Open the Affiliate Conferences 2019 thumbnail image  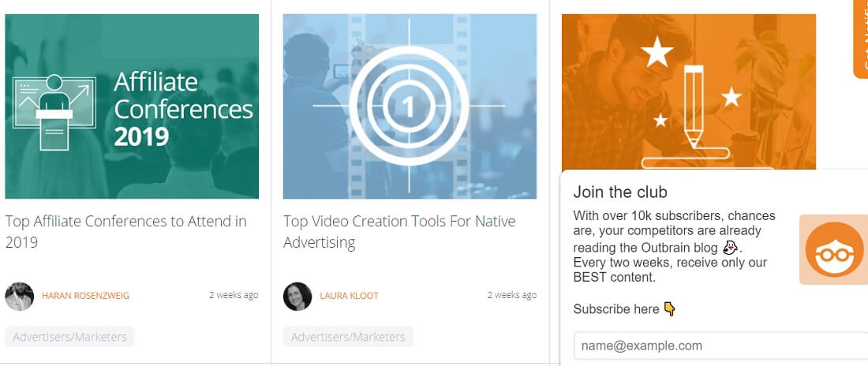(x=132, y=106)
